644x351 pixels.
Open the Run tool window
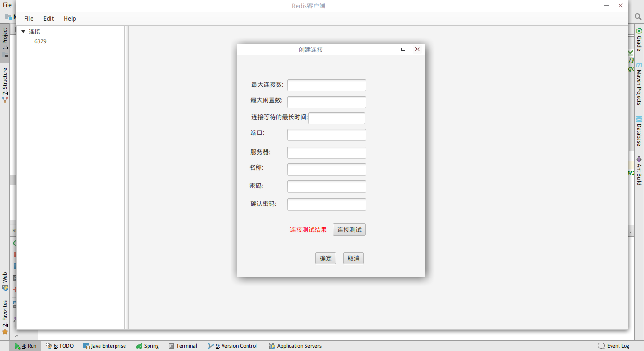[25, 346]
